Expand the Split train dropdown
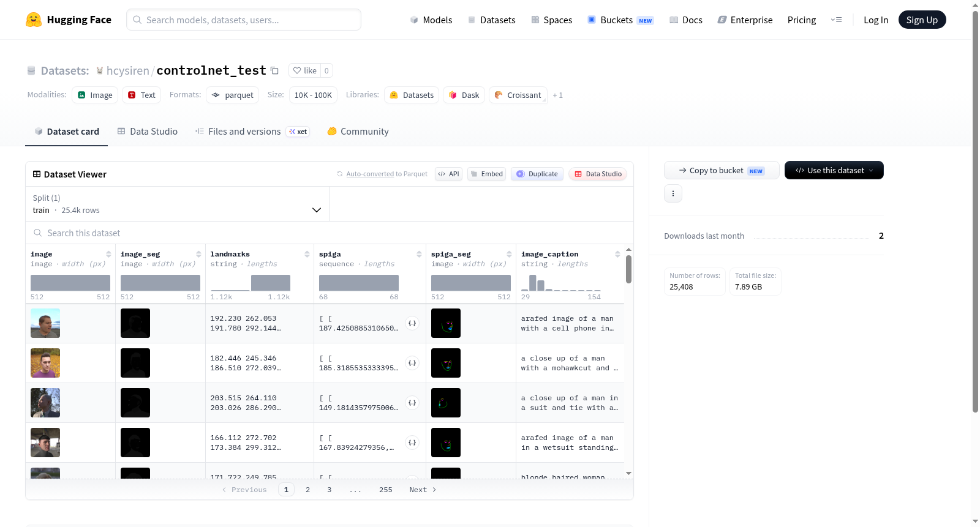980x527 pixels. click(177, 204)
